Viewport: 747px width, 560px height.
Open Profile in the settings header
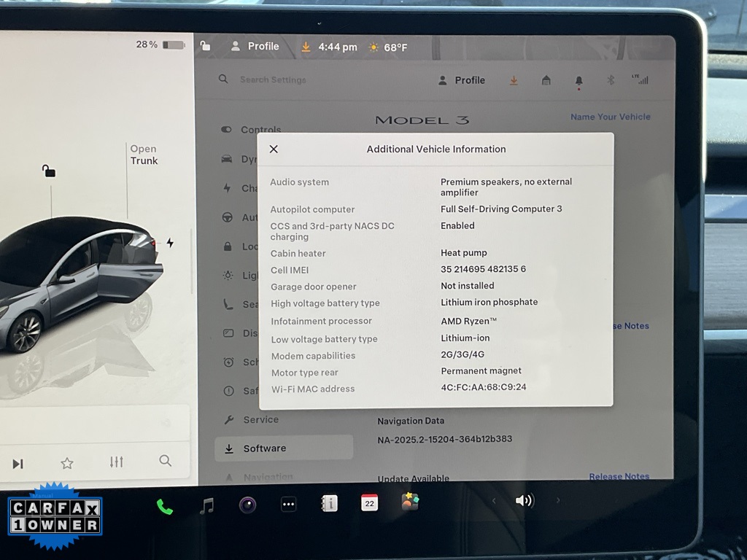[x=461, y=80]
